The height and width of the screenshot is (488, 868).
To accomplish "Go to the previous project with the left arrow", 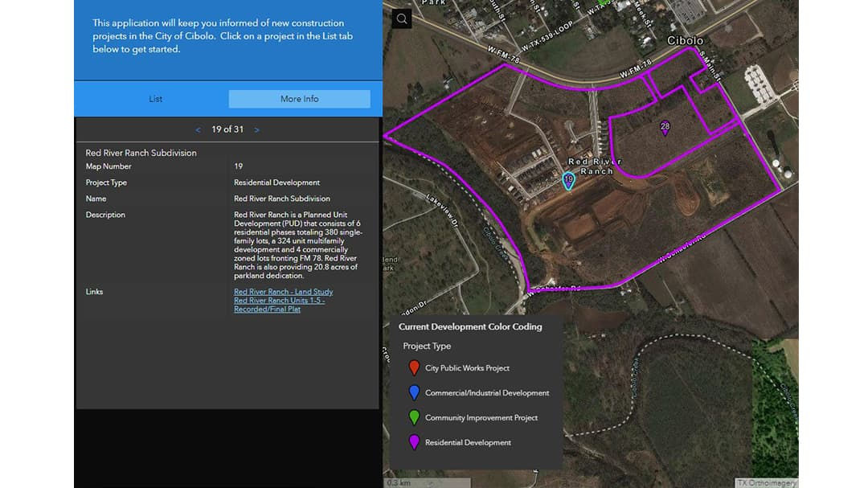I will pos(198,129).
